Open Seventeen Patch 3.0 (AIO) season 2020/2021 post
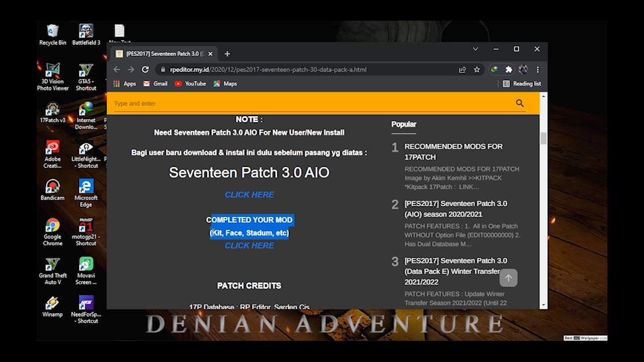 coord(456,209)
